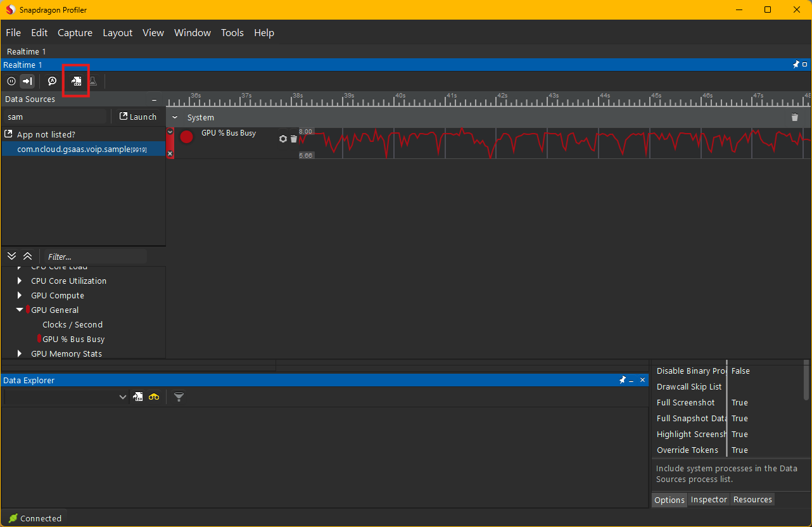Open the Capture menu
Image resolution: width=812 pixels, height=527 pixels.
click(75, 32)
